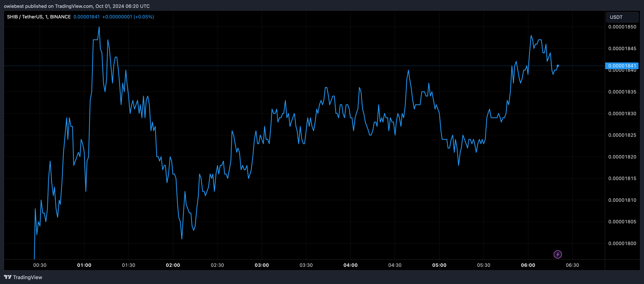Image resolution: width=644 pixels, height=284 pixels.
Task: Click the 0.00001845 price axis label
Action: [622, 48]
